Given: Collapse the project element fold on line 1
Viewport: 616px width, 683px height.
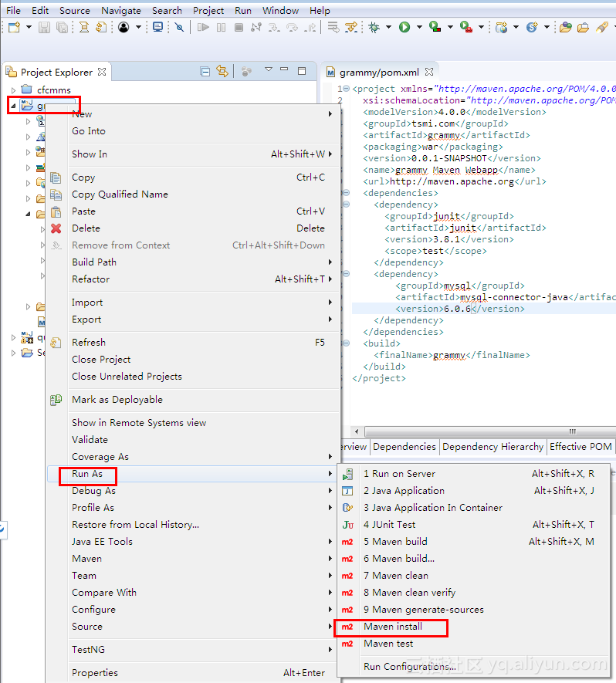Looking at the screenshot, I should click(347, 89).
